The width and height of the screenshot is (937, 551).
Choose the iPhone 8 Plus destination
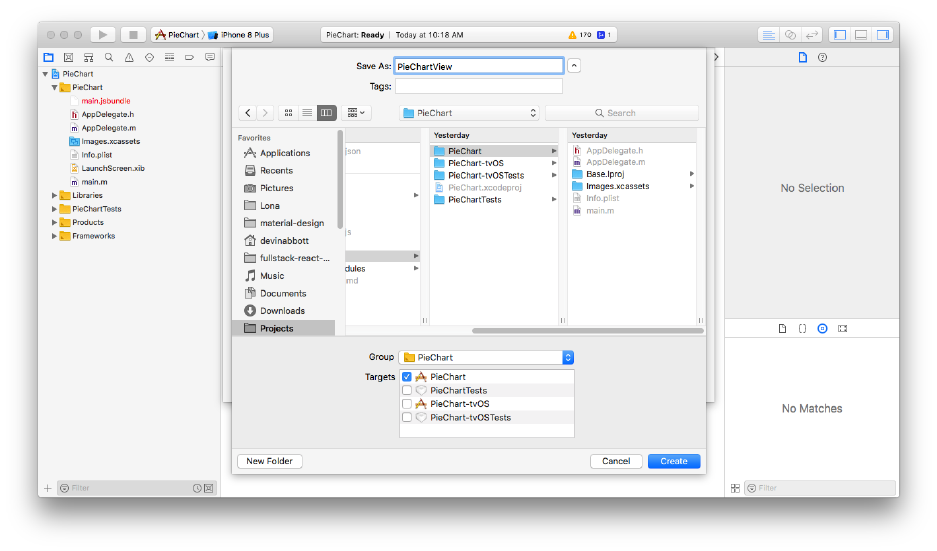coord(239,35)
